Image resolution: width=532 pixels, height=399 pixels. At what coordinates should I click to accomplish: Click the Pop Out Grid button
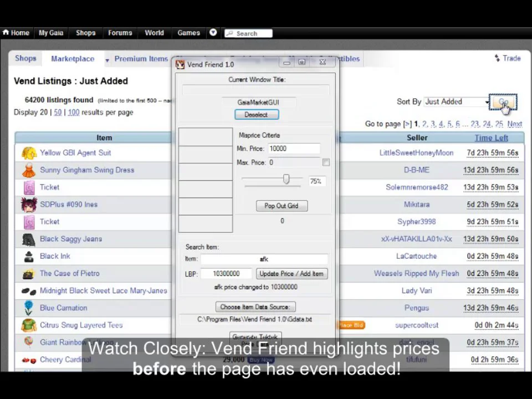282,206
